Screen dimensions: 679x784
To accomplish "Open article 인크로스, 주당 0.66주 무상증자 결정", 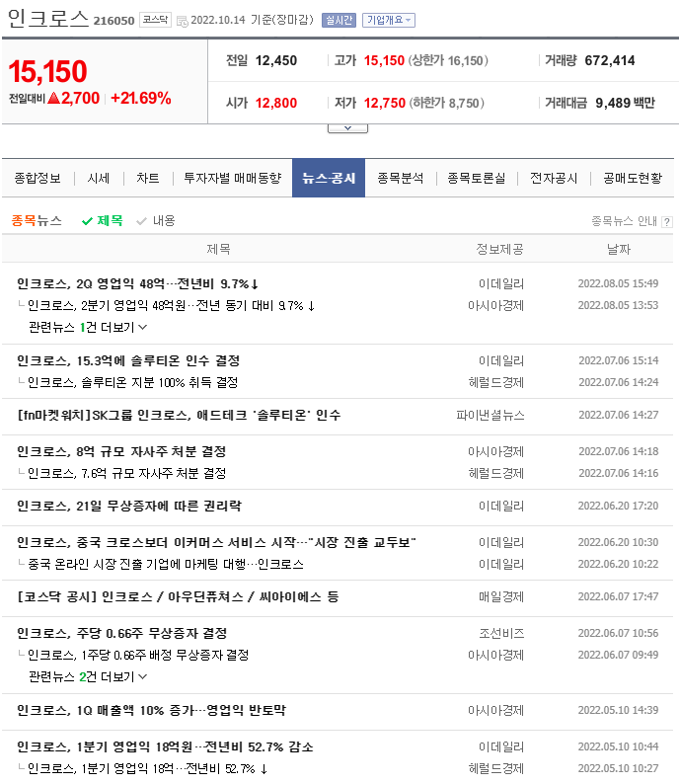I will click(x=122, y=633).
